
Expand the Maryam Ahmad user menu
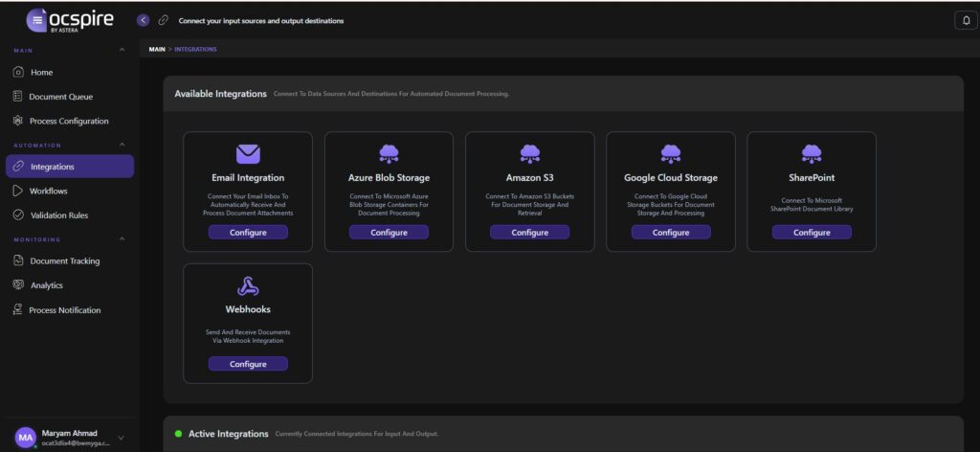point(121,439)
